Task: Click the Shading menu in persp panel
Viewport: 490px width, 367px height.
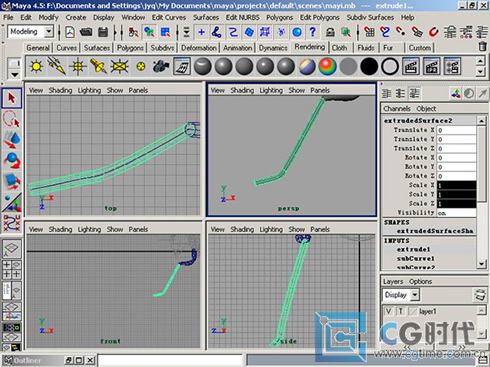Action: click(242, 90)
